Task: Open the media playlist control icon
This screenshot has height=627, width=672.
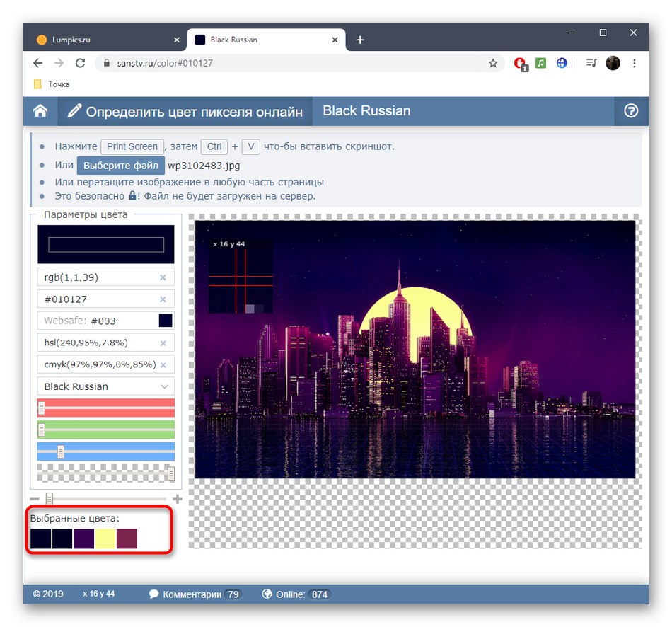Action: click(x=591, y=64)
